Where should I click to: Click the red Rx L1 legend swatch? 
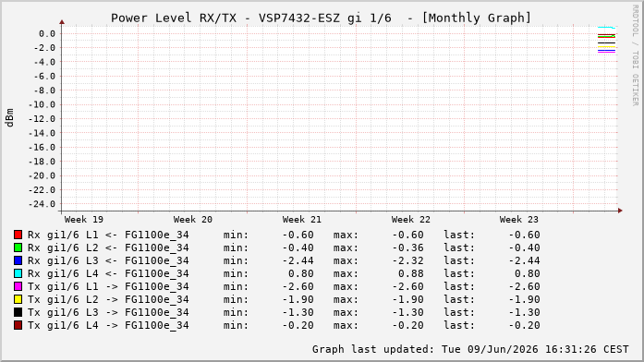pos(18,235)
